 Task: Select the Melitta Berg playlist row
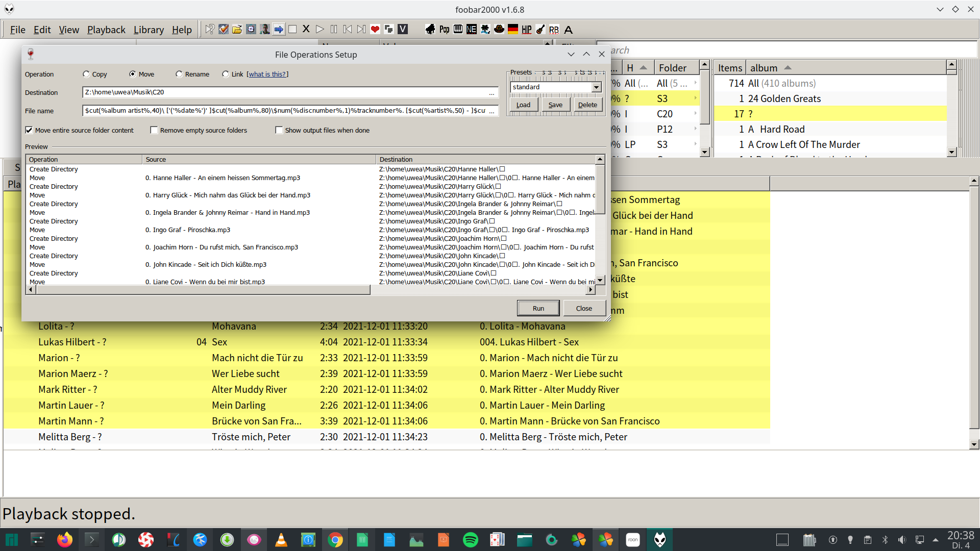[x=387, y=437]
